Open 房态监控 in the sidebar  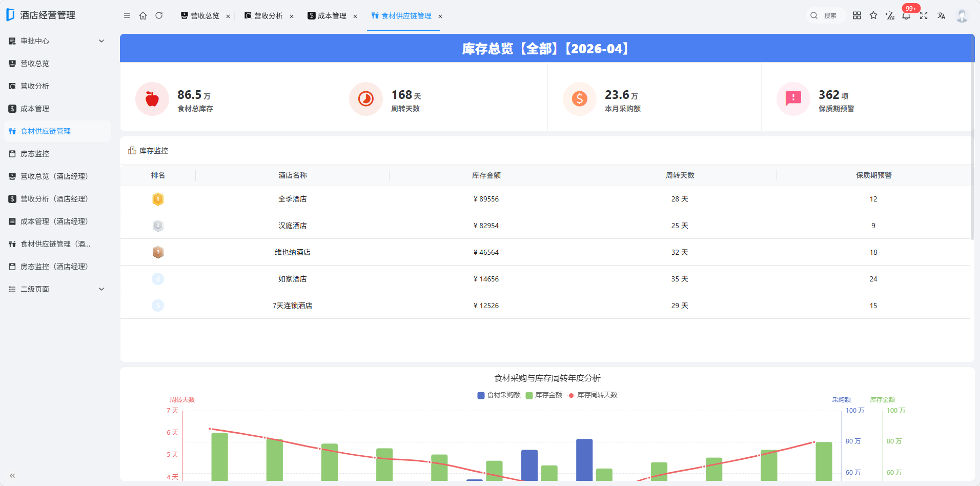tap(57, 154)
